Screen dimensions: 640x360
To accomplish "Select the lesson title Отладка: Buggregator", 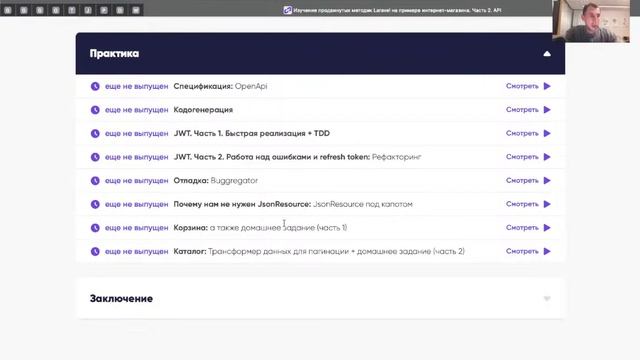I will pyautogui.click(x=216, y=180).
